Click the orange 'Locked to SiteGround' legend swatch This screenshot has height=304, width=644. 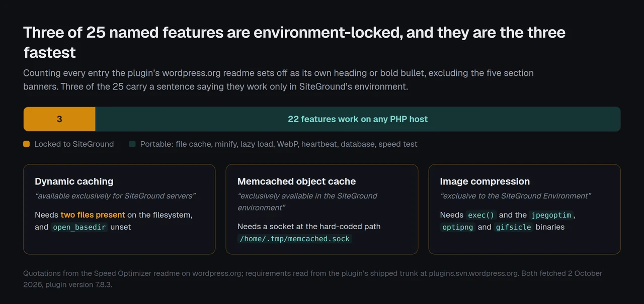[x=27, y=144]
